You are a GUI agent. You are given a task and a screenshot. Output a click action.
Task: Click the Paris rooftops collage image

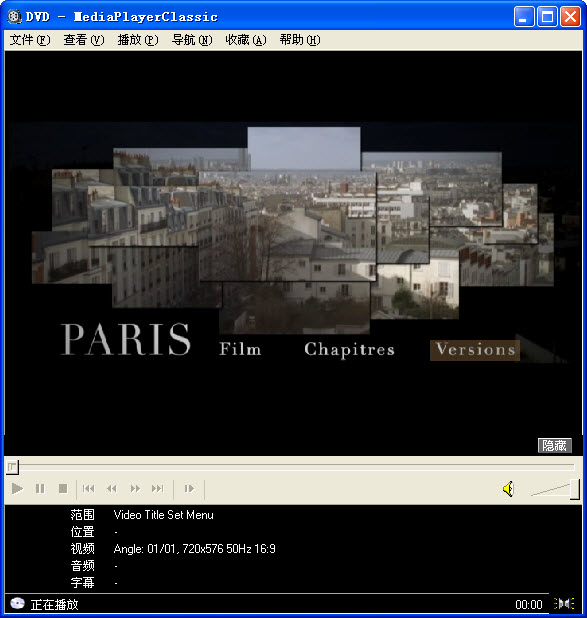point(293,230)
